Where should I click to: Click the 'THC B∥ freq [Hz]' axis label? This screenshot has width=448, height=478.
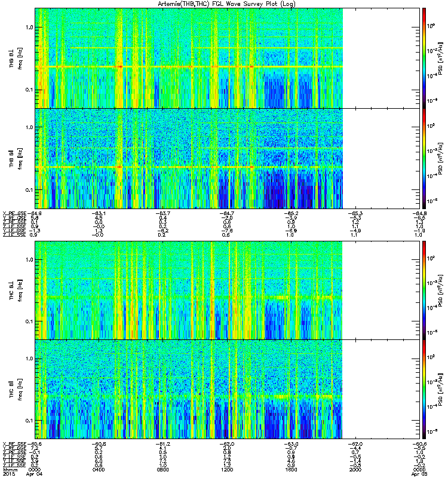[16, 390]
